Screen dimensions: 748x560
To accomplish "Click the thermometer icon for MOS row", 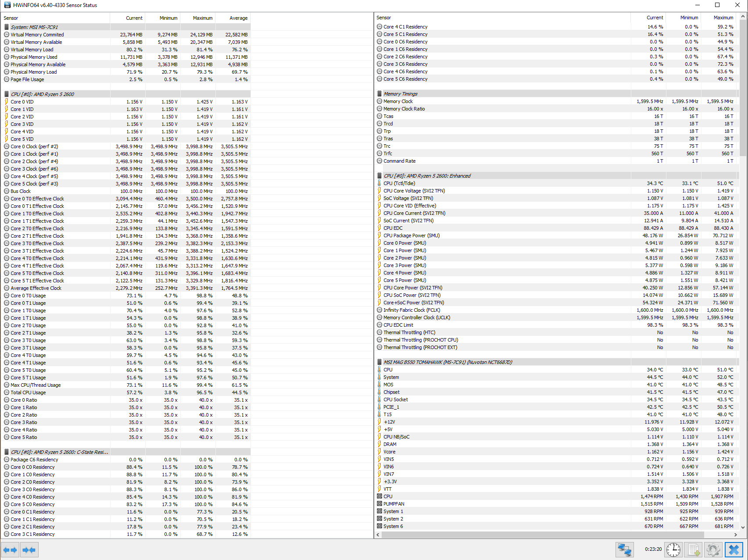I will 379,385.
